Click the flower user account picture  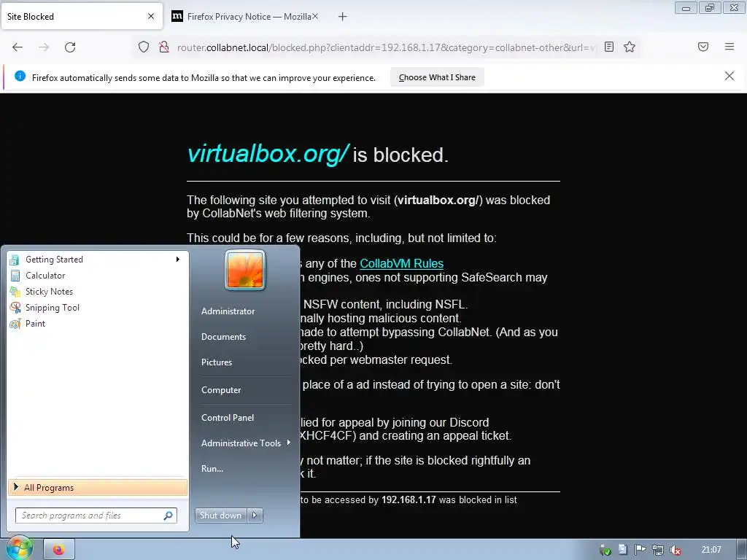tap(245, 270)
